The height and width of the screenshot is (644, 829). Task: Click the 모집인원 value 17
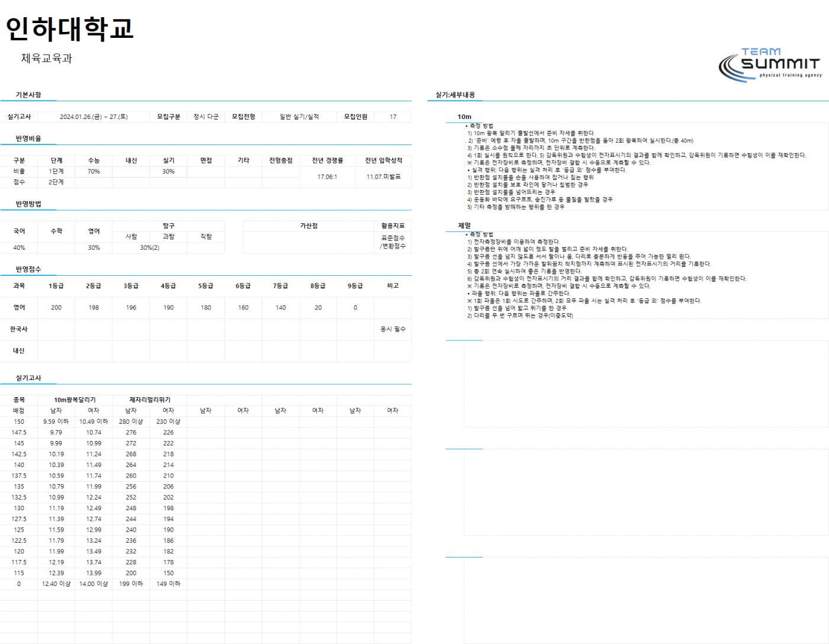tap(393, 117)
